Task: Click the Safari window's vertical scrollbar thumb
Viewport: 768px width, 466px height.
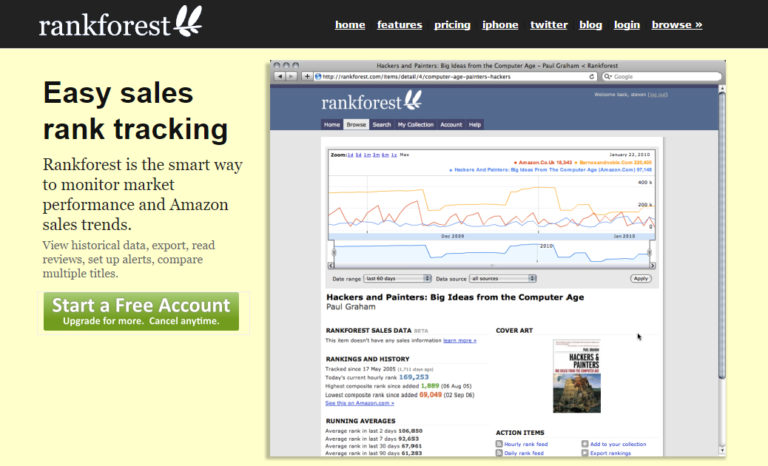Action: pos(721,235)
